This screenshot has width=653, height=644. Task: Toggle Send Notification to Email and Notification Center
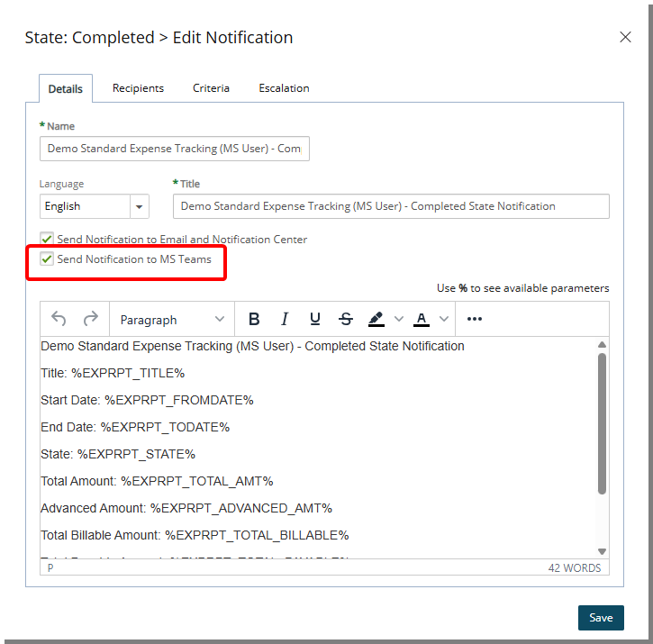47,239
